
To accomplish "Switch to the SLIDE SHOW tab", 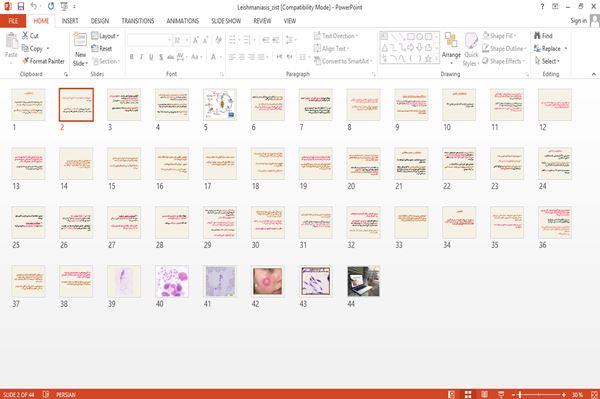I will 226,21.
